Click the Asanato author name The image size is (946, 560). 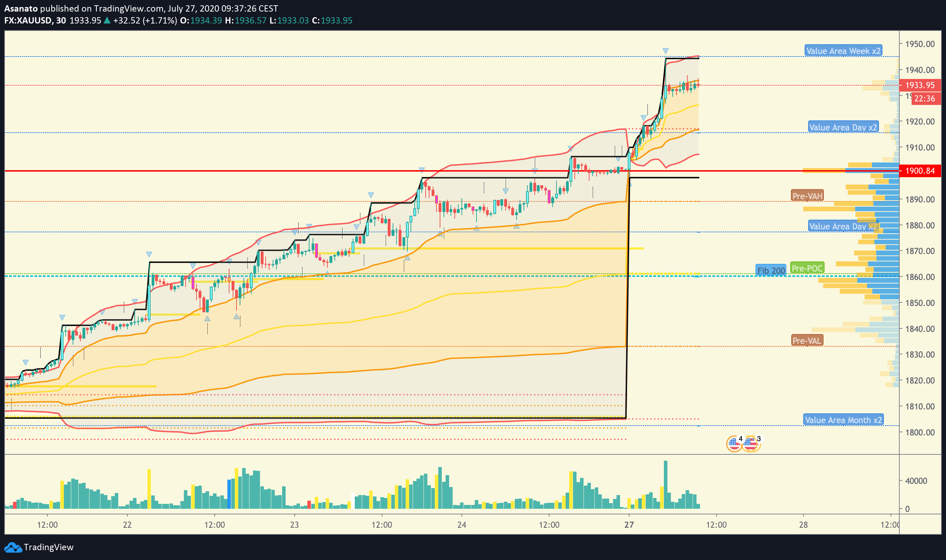21,8
